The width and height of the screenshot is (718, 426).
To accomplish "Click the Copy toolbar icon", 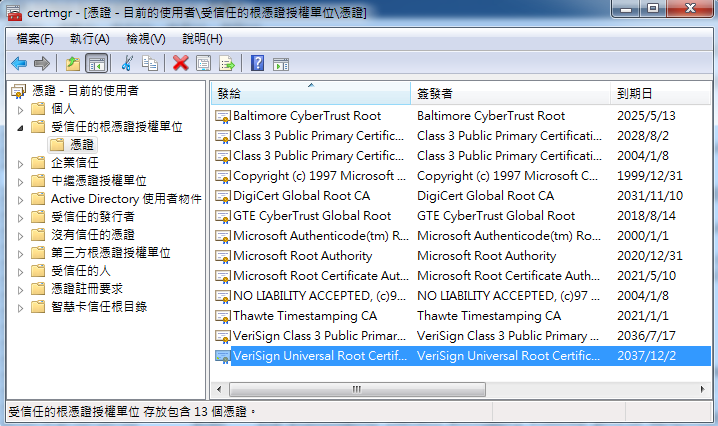I will coord(150,63).
